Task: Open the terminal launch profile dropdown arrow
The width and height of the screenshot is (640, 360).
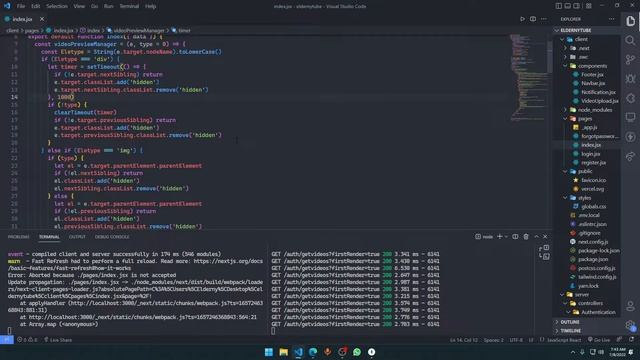Action: click(x=506, y=237)
